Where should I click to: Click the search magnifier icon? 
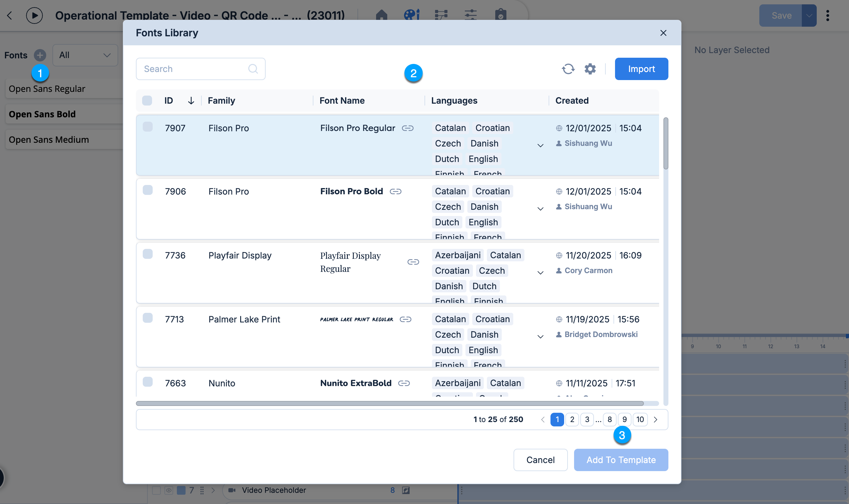253,69
